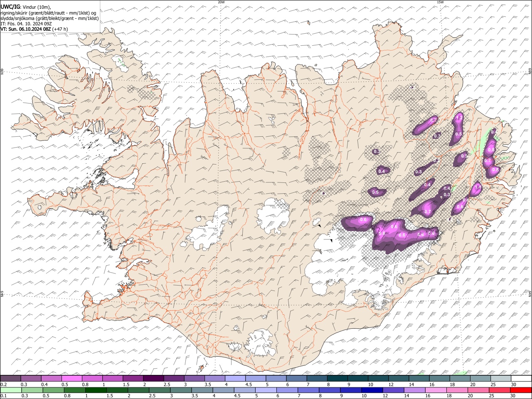
Task: Click top legend row swatch between 0.4 and 0.5
Action: click(x=51, y=378)
